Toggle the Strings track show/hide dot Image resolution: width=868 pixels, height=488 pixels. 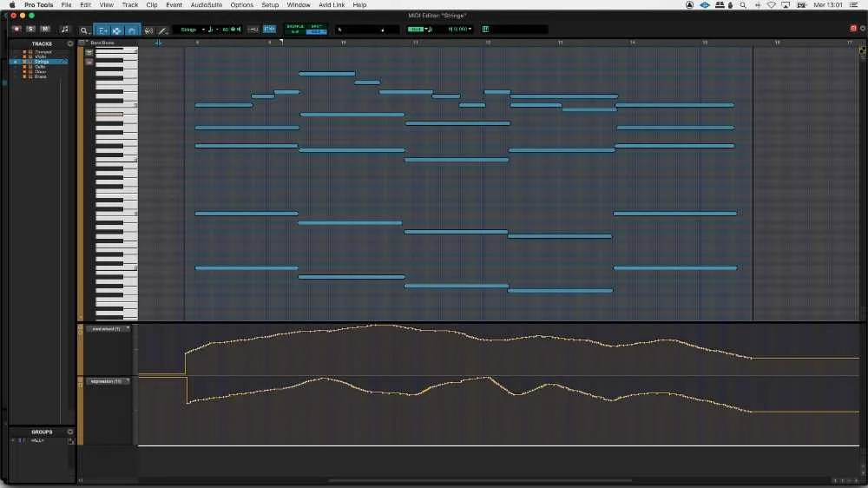(16, 62)
